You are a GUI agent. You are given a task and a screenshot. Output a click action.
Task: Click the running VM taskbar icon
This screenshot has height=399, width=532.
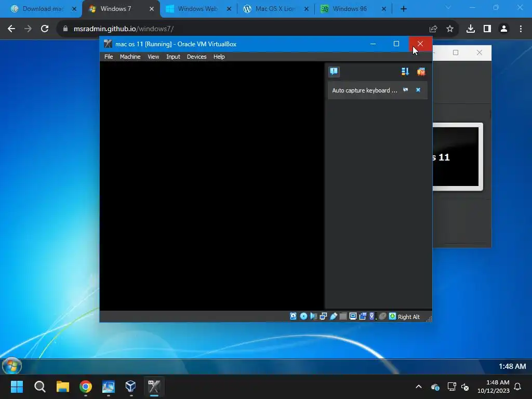click(154, 387)
